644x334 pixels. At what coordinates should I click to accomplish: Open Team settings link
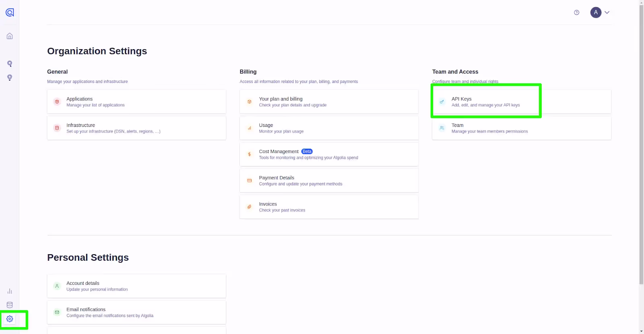[522, 128]
